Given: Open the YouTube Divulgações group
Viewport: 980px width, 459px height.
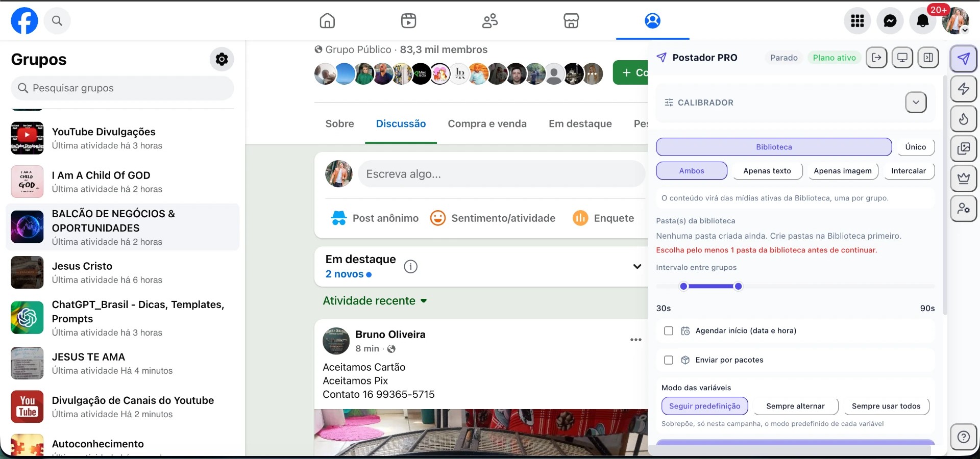Looking at the screenshot, I should [122, 139].
